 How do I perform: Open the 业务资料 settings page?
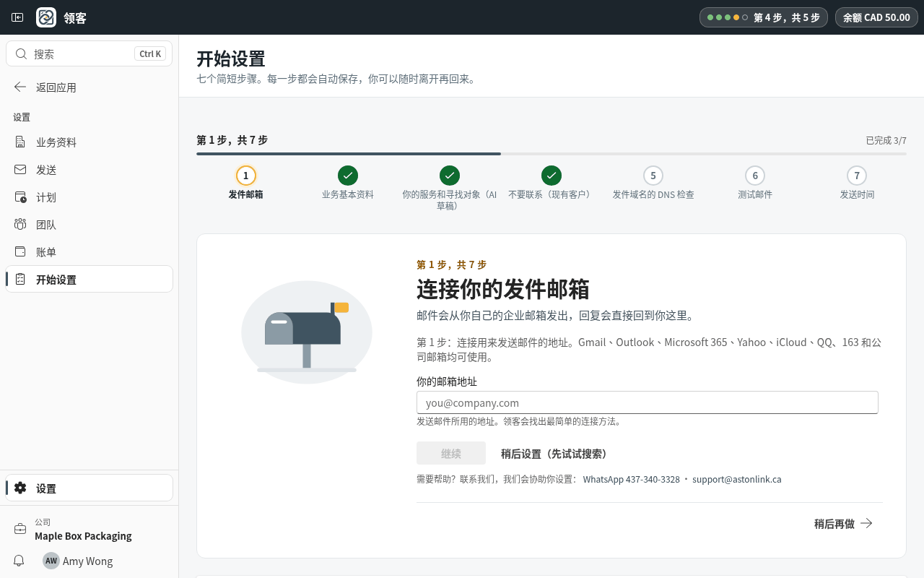(x=90, y=142)
